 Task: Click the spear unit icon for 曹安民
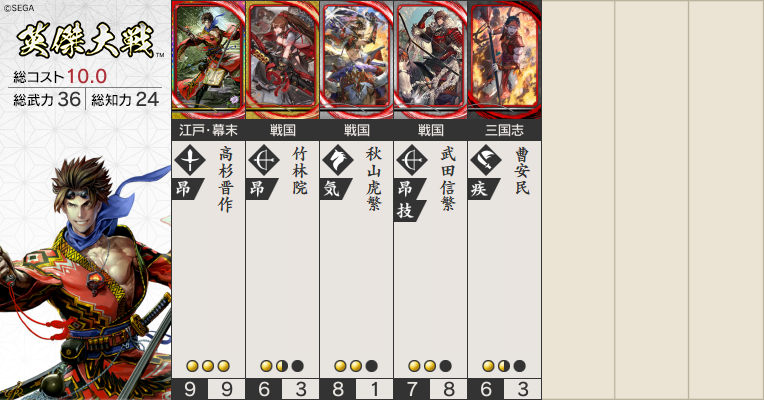click(486, 159)
